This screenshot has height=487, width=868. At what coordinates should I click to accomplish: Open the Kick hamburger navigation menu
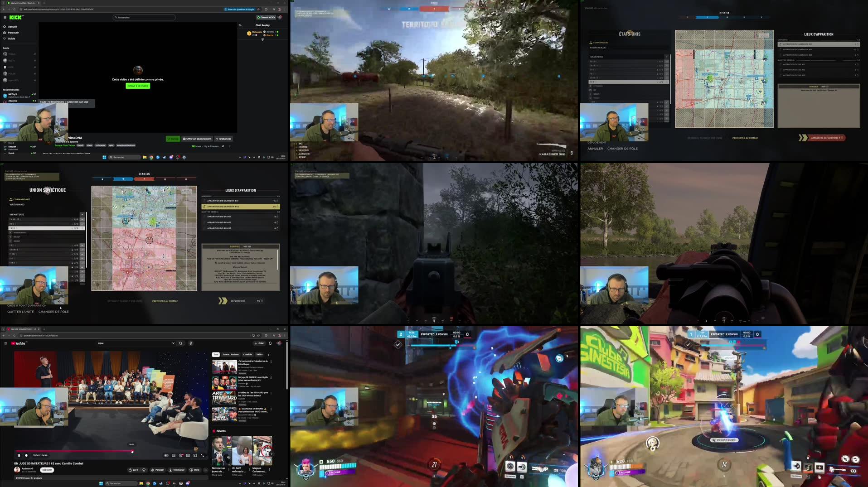point(5,18)
